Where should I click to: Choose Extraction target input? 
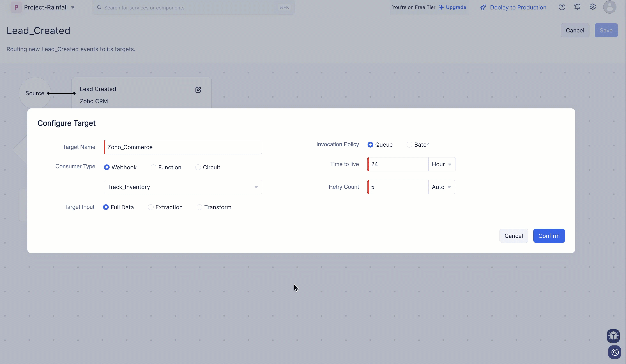point(151,207)
